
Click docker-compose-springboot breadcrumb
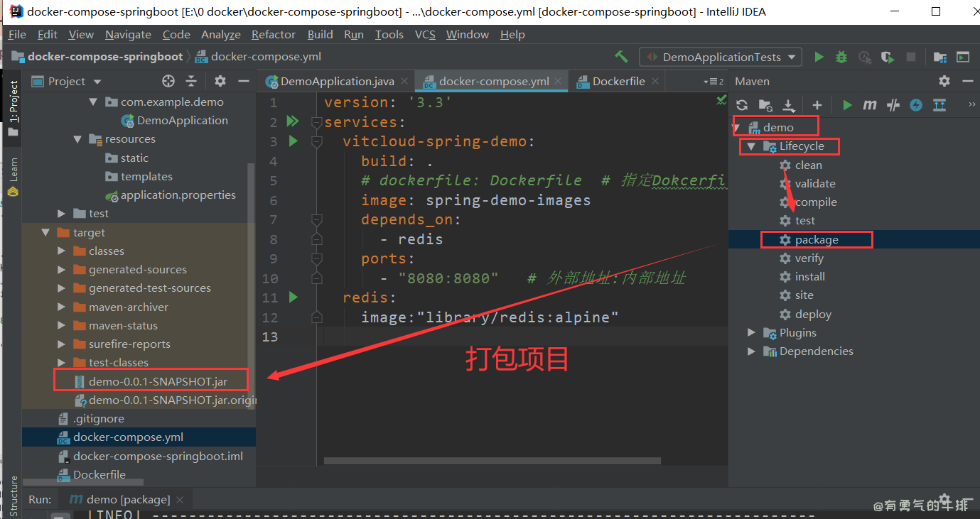(105, 57)
